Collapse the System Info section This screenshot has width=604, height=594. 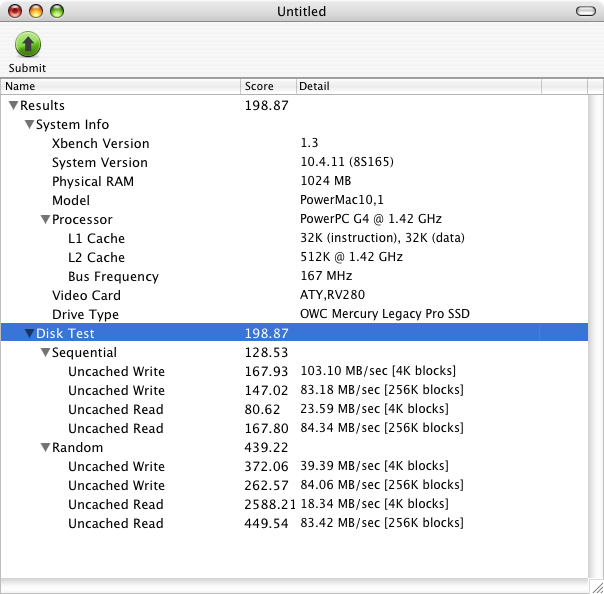pyautogui.click(x=29, y=125)
